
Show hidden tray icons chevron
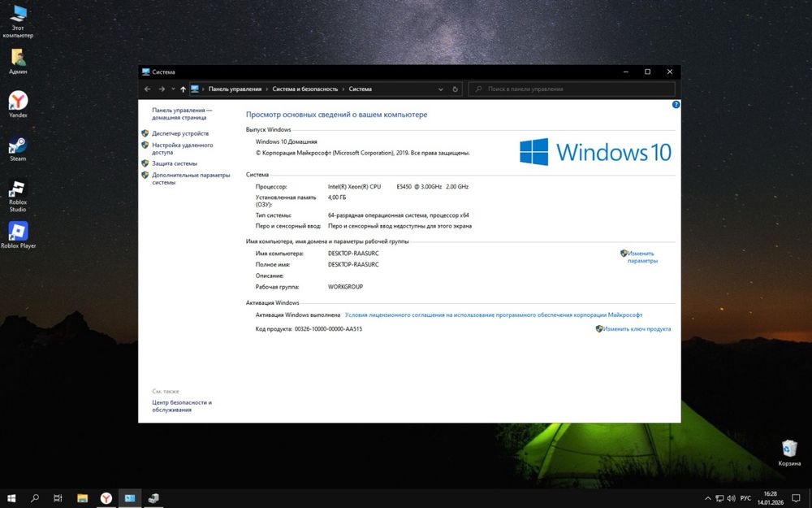pos(708,499)
